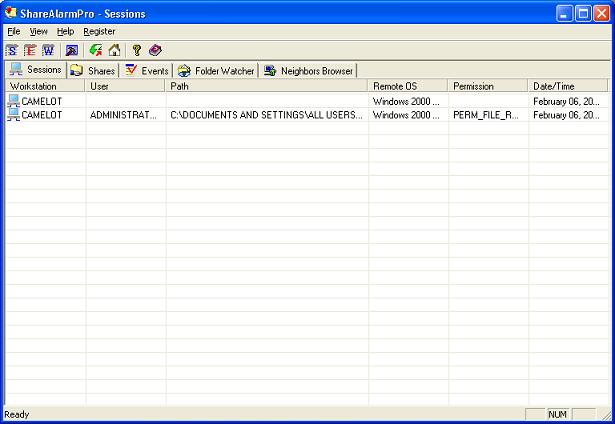
Task: Minimize the ShareAlarmPro window
Action: pyautogui.click(x=564, y=14)
